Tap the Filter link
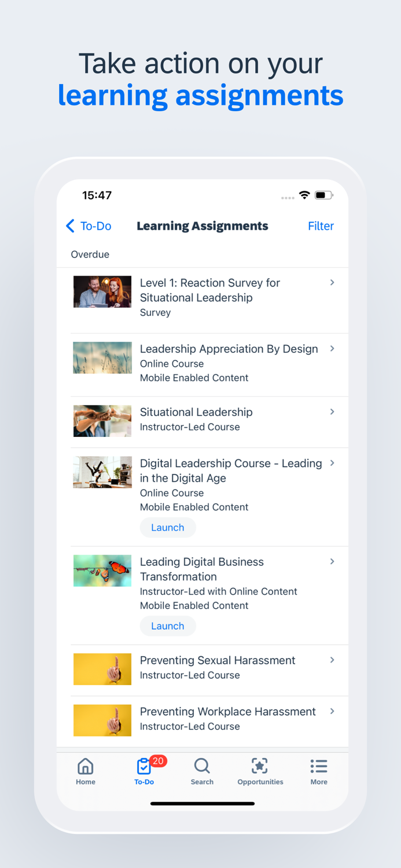Screen dimensions: 401x868 coord(321,226)
